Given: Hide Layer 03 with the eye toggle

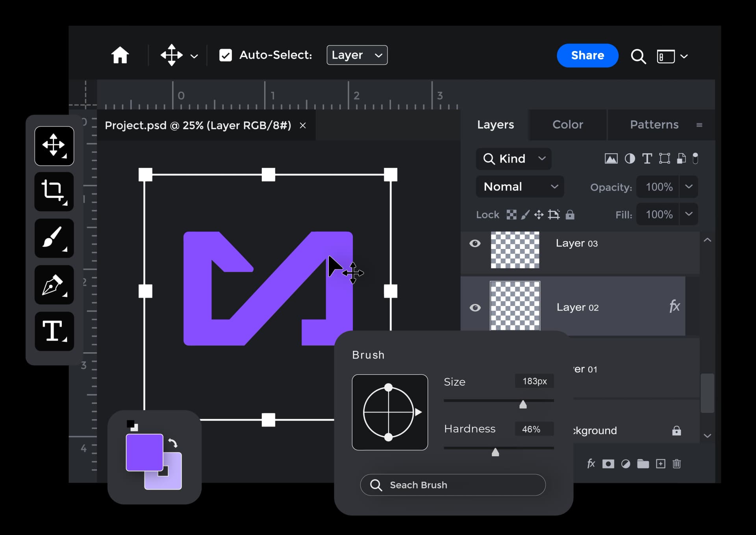Looking at the screenshot, I should (x=475, y=243).
